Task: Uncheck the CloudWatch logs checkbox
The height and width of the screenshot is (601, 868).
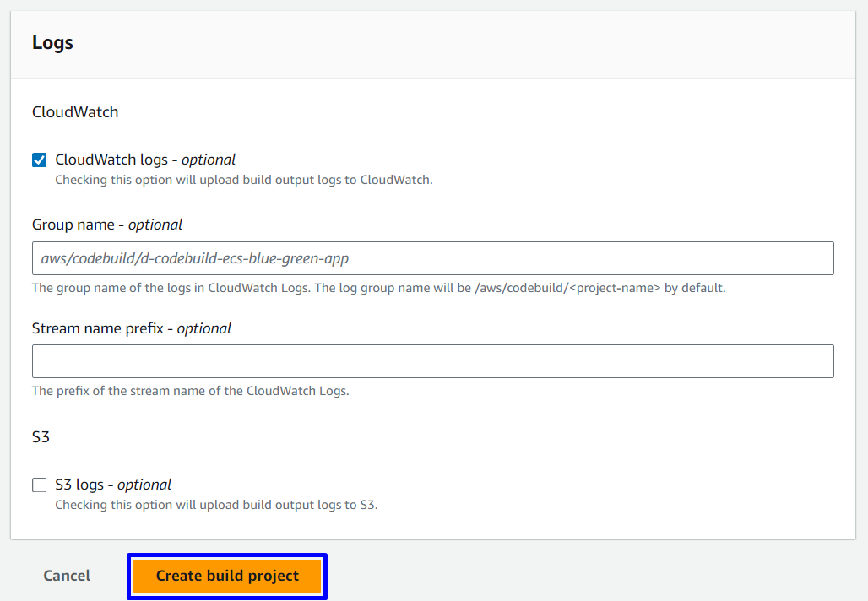Action: 40,160
